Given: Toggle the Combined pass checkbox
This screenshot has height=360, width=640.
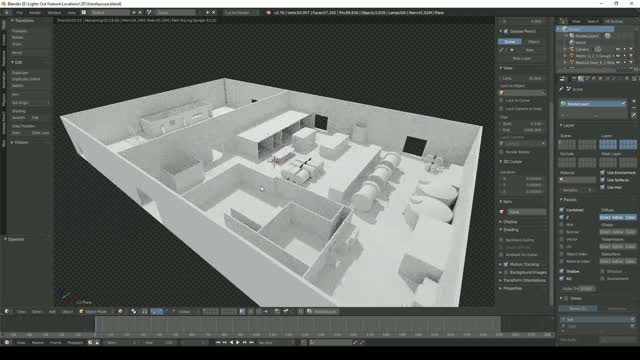Looking at the screenshot, I should [x=562, y=210].
